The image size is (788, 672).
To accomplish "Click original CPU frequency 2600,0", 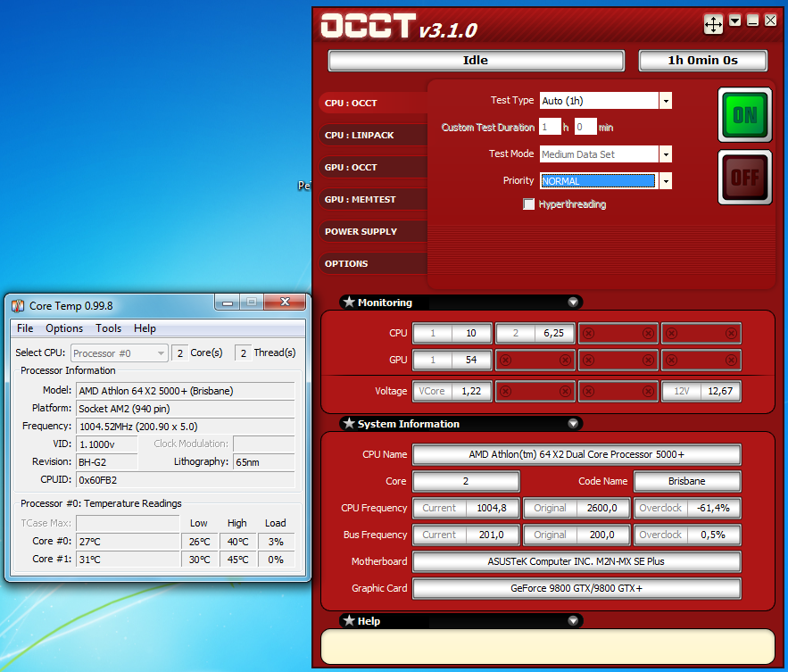I will [602, 508].
